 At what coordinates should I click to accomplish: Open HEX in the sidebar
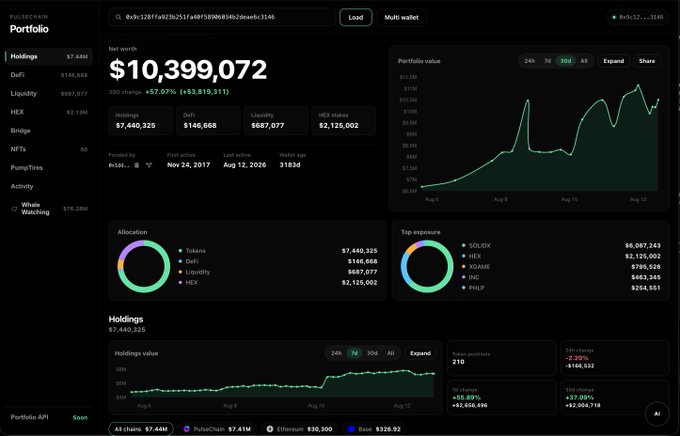click(49, 112)
